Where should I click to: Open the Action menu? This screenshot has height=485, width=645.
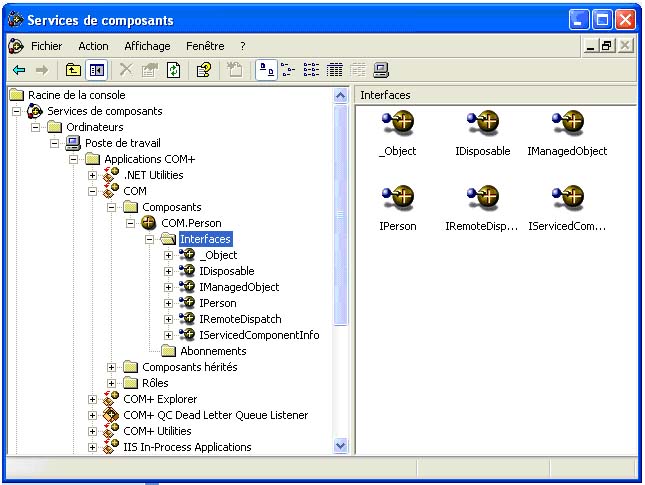(93, 46)
